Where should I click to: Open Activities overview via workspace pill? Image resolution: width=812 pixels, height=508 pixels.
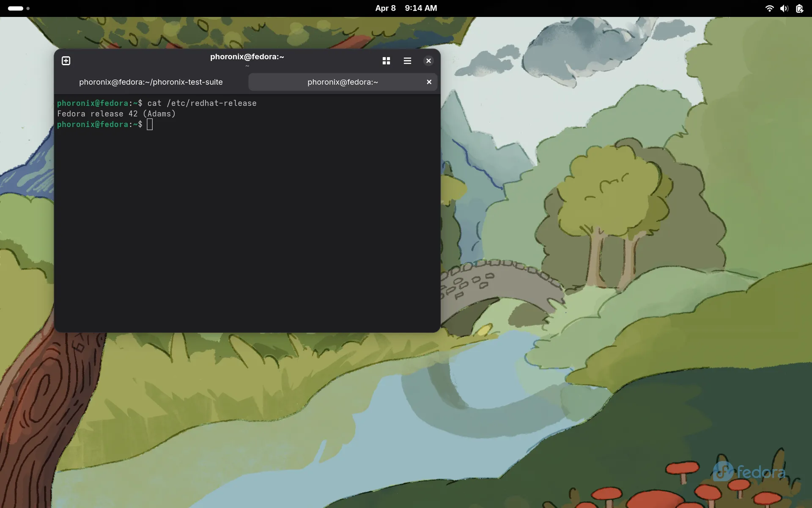(16, 8)
